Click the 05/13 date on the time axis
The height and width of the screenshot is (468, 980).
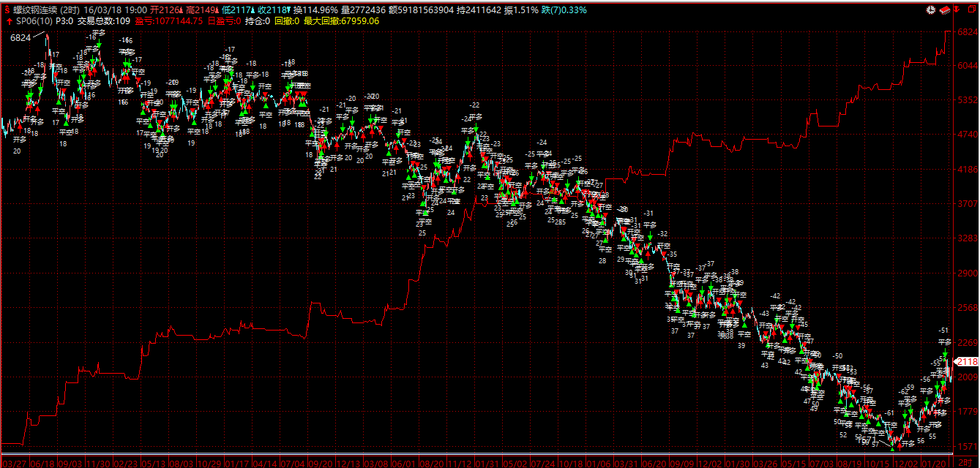pos(153,463)
